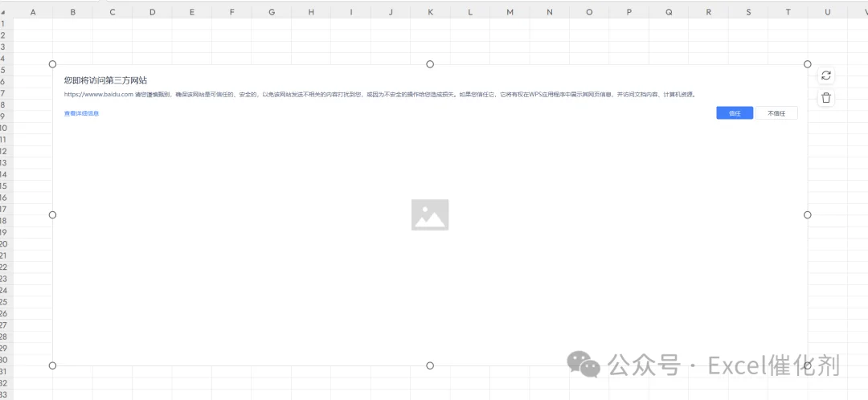Select column M header
This screenshot has height=400, width=868.
coord(510,12)
